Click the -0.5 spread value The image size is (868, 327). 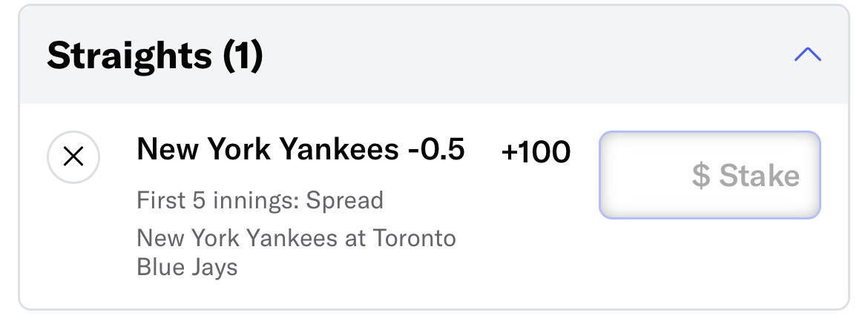point(436,149)
